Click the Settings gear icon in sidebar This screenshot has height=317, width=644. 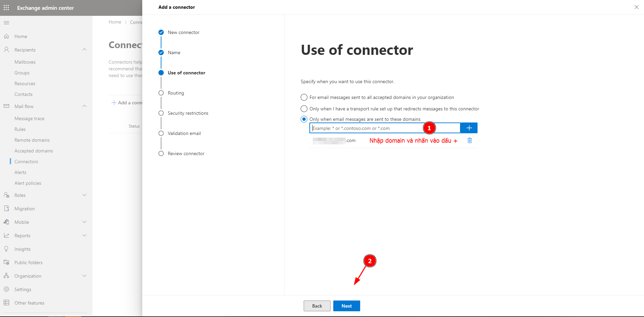[x=6, y=289]
